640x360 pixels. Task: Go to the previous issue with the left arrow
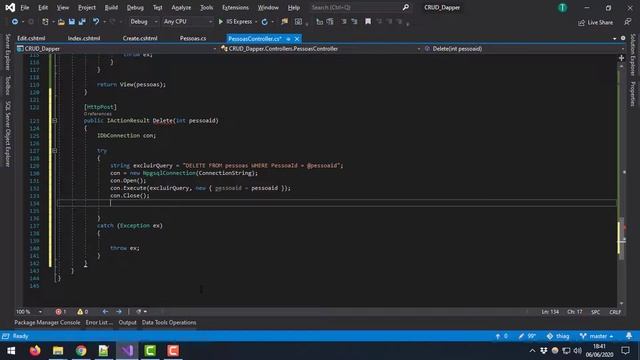pyautogui.click(x=105, y=312)
